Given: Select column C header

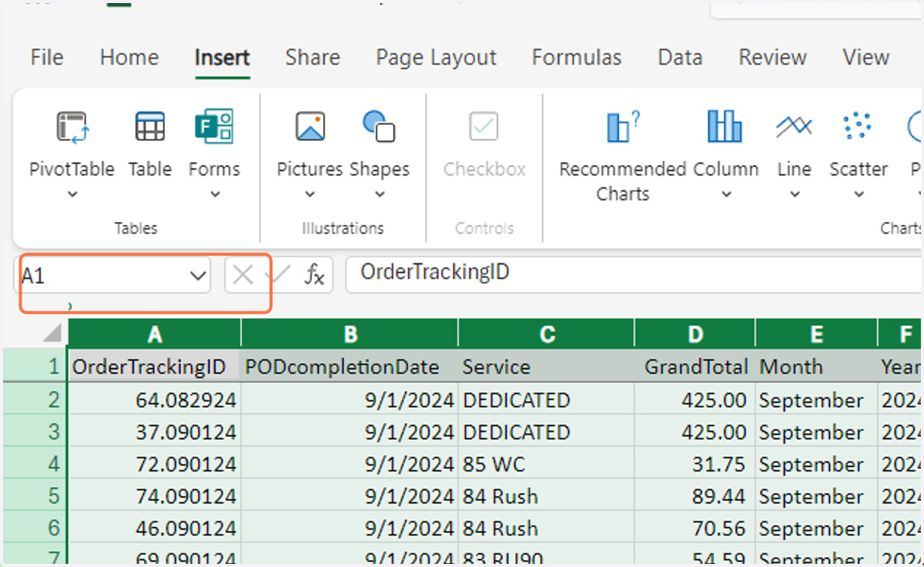Looking at the screenshot, I should click(547, 334).
